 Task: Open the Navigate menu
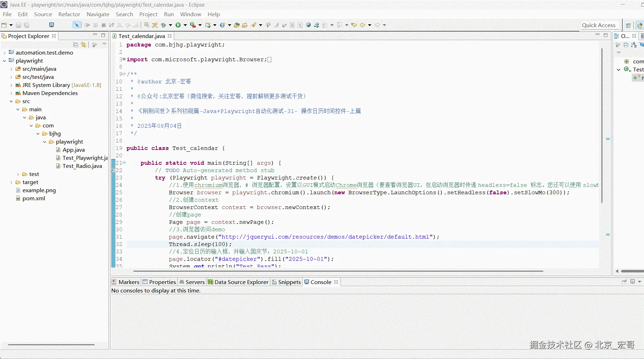pyautogui.click(x=98, y=14)
